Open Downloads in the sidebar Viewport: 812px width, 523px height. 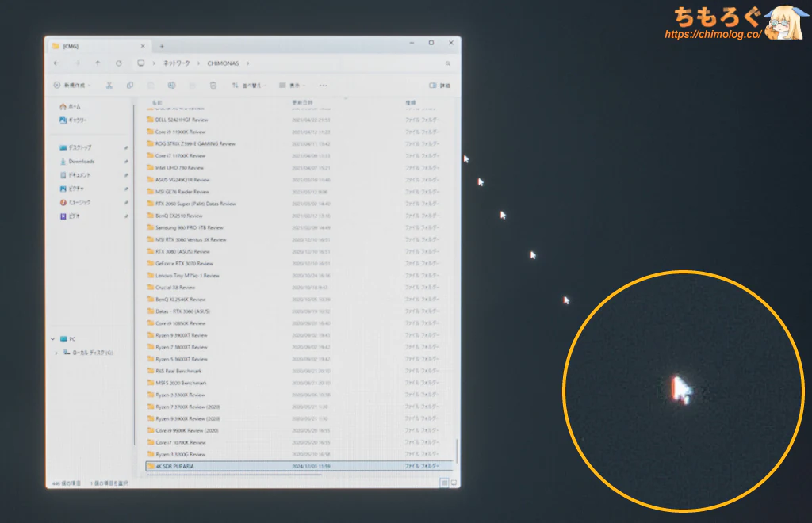pyautogui.click(x=81, y=162)
